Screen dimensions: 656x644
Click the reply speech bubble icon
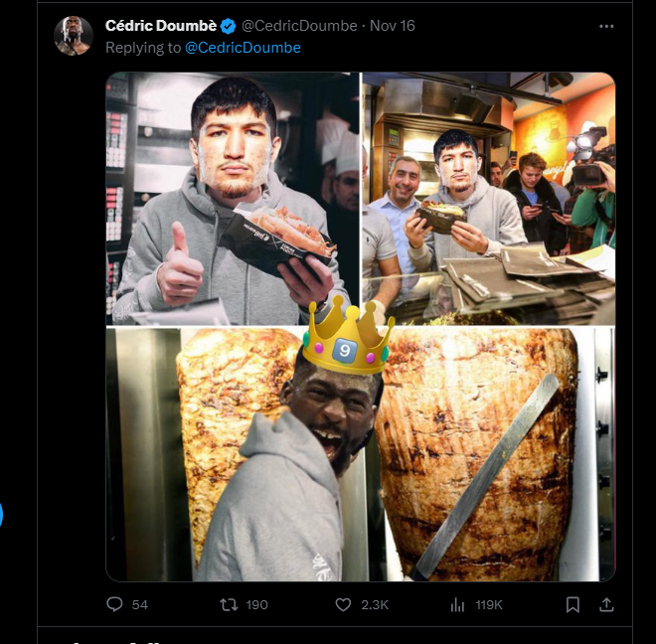(115, 604)
